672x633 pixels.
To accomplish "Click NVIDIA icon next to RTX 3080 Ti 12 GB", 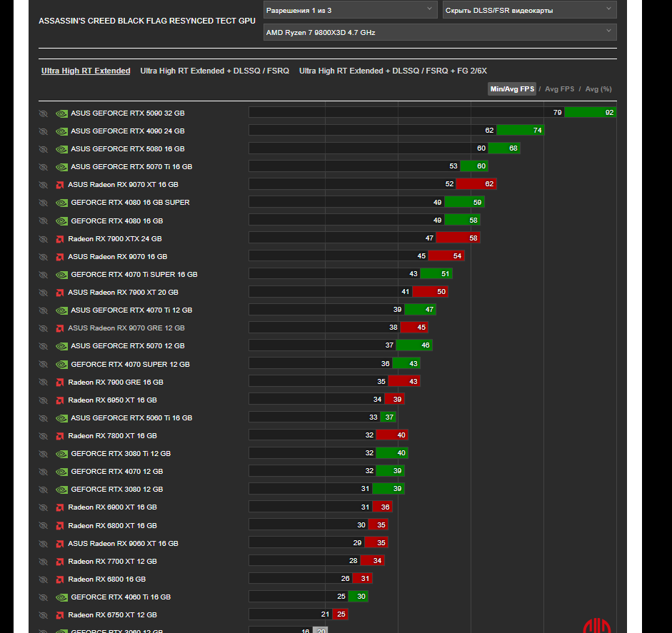I will tap(61, 454).
